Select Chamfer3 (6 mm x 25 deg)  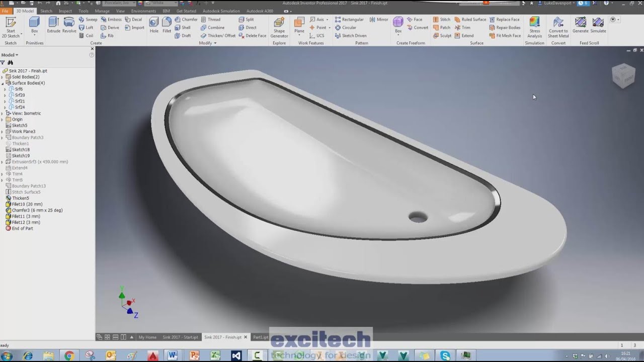[37, 210]
